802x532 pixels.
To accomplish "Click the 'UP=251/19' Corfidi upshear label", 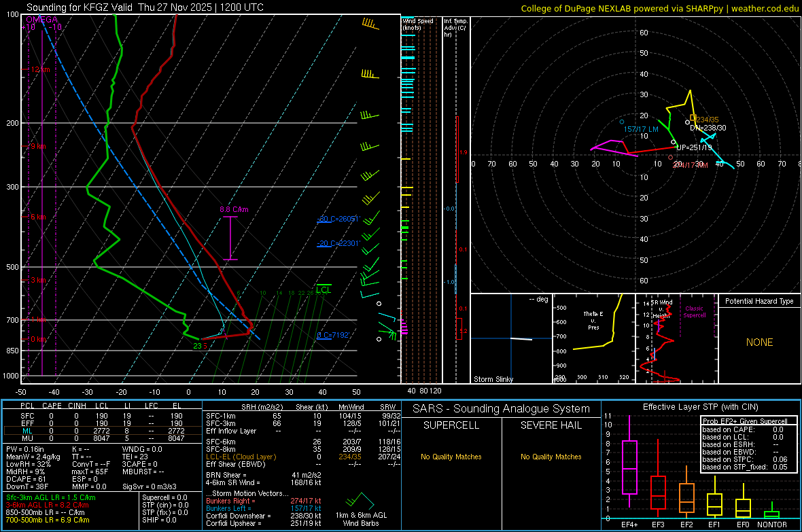I will (694, 147).
